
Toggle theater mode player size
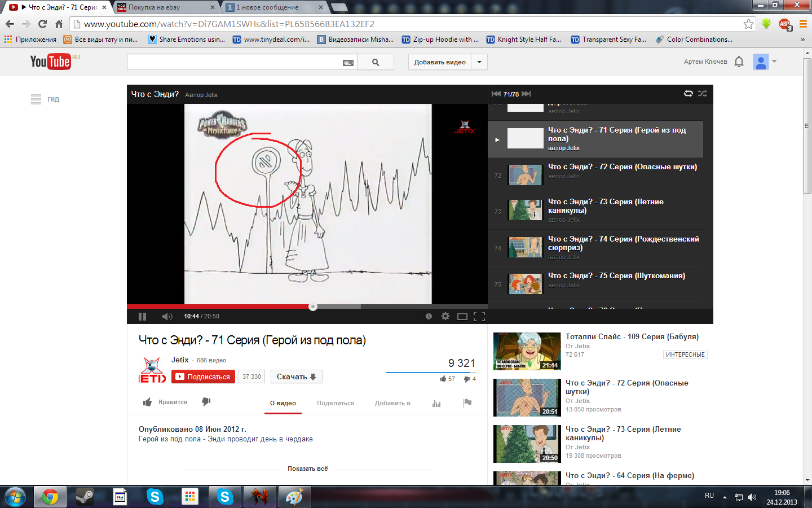pyautogui.click(x=462, y=317)
